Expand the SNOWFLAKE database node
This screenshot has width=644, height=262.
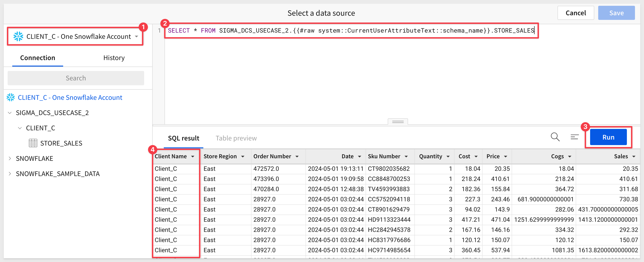pyautogui.click(x=10, y=158)
